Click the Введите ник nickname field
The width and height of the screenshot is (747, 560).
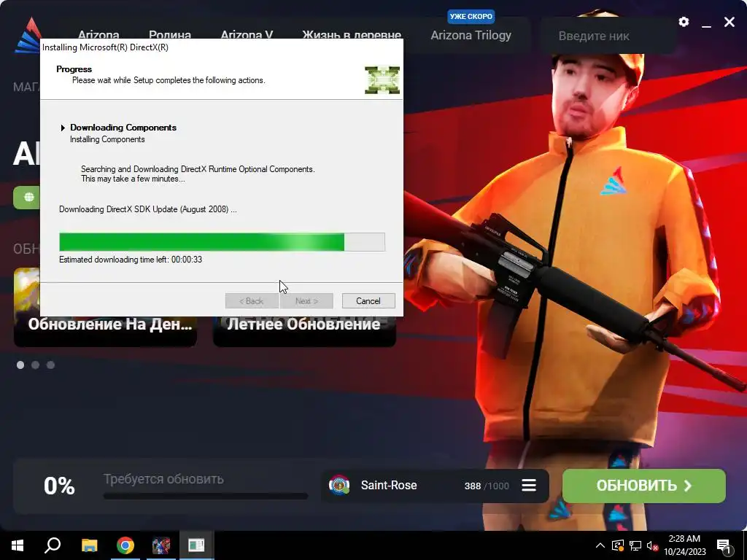(608, 36)
